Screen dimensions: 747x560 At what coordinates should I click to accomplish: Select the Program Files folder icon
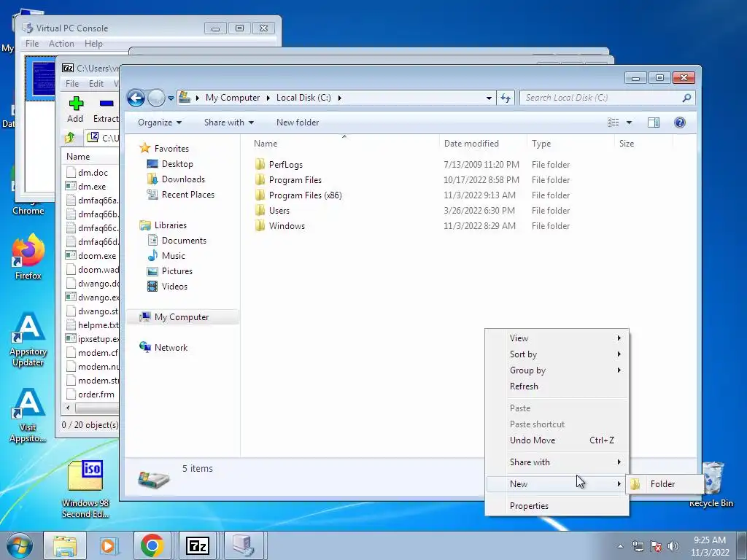click(x=260, y=180)
